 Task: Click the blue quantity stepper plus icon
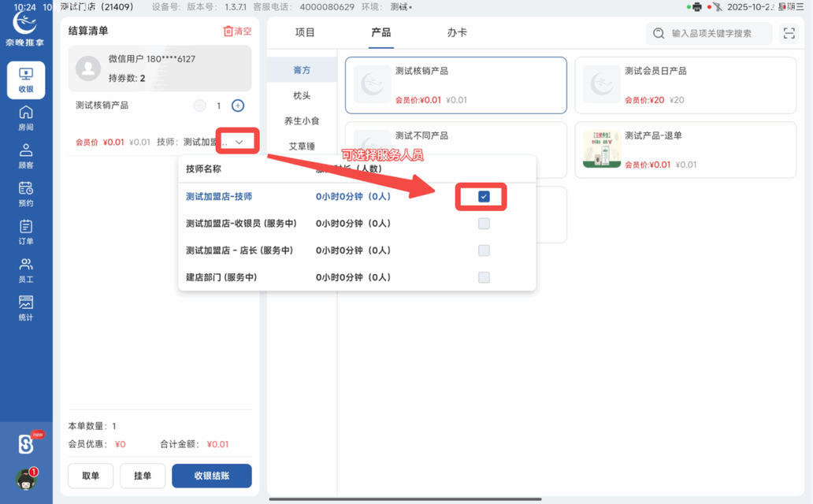click(x=237, y=105)
